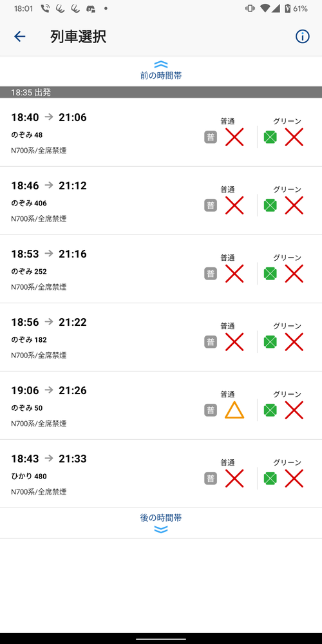Tap the green car red X for のぞみ 50

tap(294, 410)
